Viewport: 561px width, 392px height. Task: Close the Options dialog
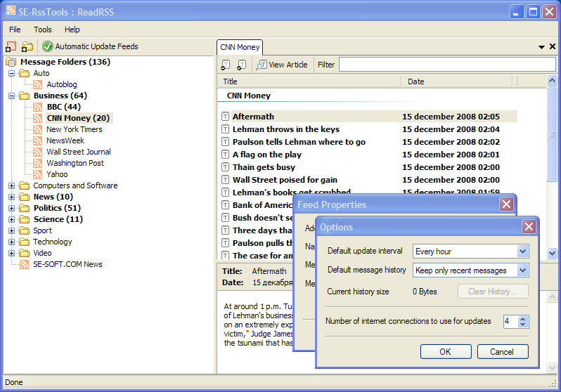(529, 227)
